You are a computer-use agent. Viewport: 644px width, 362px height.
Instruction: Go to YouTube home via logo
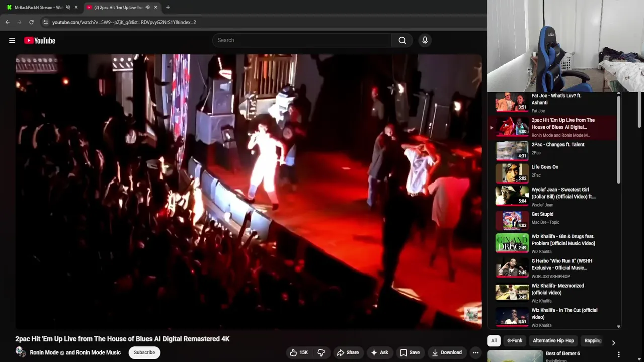(40, 41)
